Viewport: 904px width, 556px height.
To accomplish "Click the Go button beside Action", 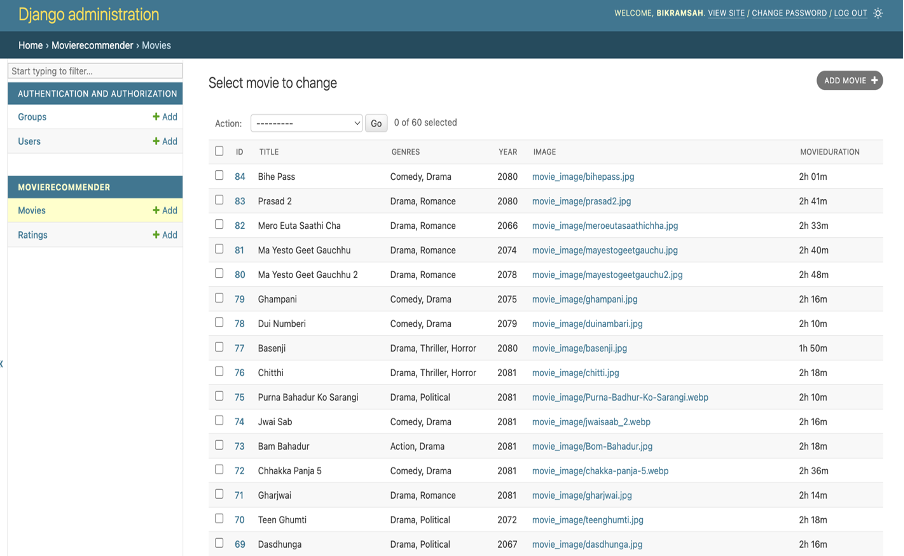I will pos(376,123).
